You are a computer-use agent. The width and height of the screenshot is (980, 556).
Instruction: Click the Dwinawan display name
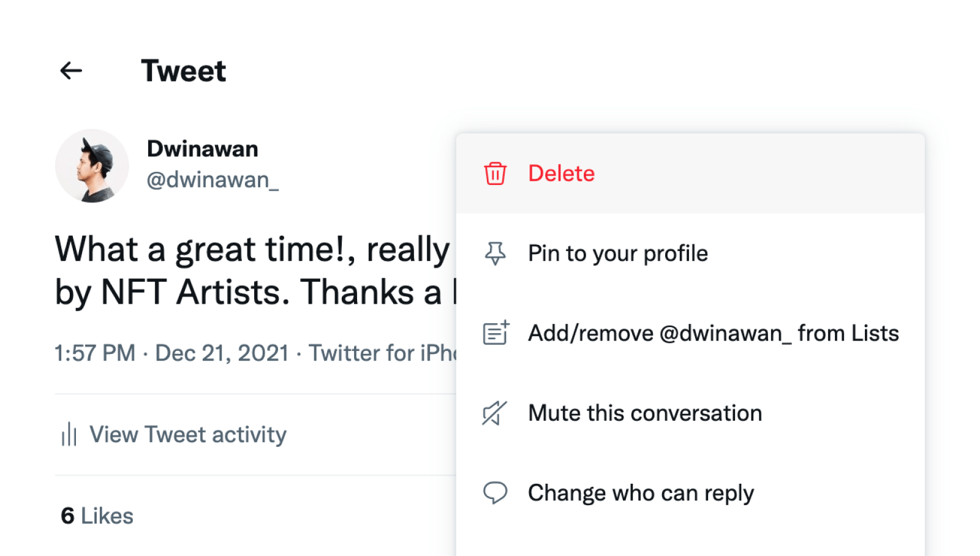tap(202, 149)
